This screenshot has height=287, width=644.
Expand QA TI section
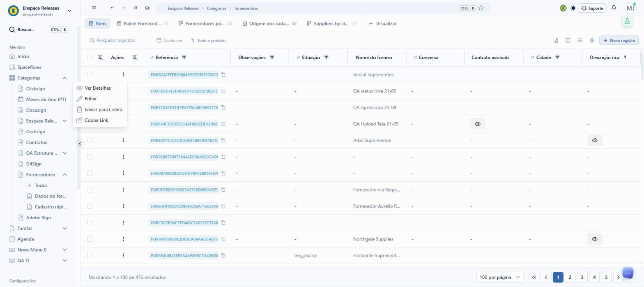tap(64, 260)
